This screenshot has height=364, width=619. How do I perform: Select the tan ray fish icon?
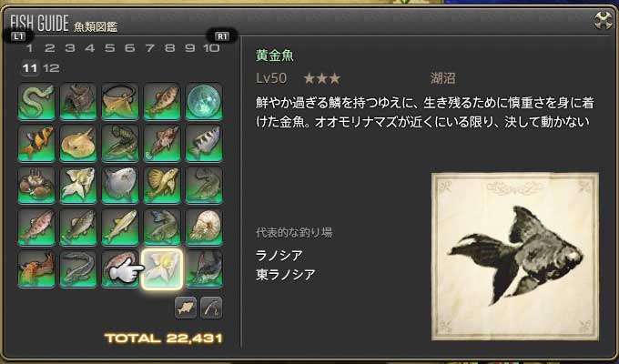tap(78, 143)
